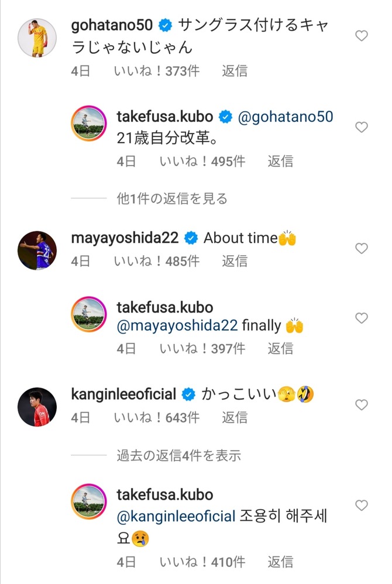Open kanginleeoficial's profile avatar
392x584 pixels.
coord(37,407)
